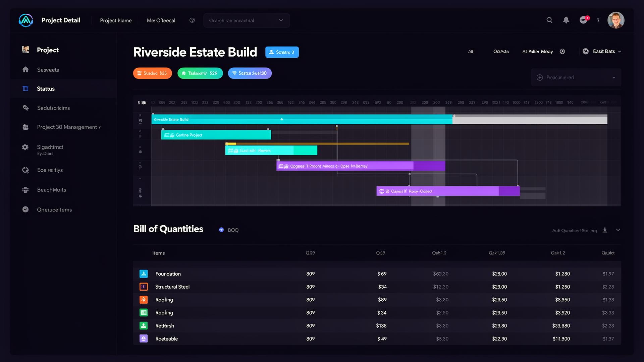644x362 pixels.
Task: Select the Alf view tab
Action: click(x=471, y=52)
